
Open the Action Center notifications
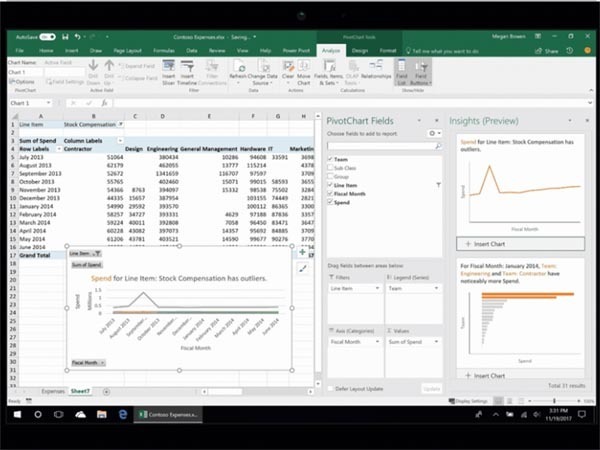coord(582,414)
